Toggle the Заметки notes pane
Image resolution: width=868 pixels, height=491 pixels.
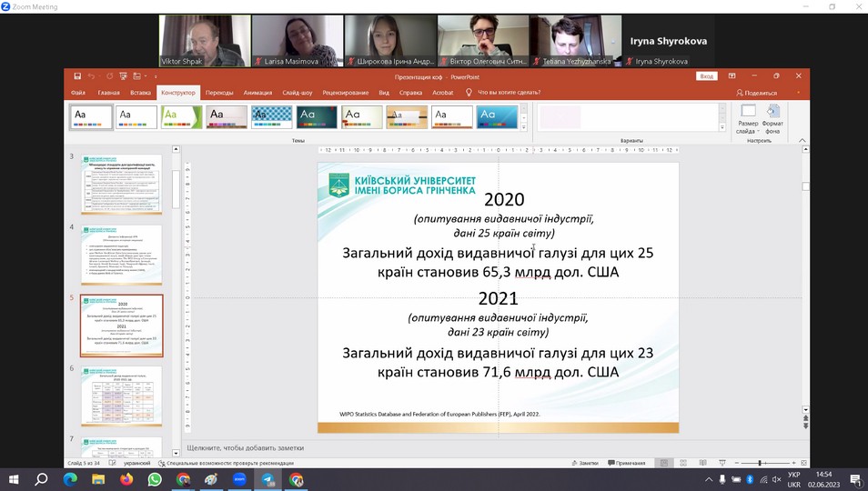tap(583, 464)
